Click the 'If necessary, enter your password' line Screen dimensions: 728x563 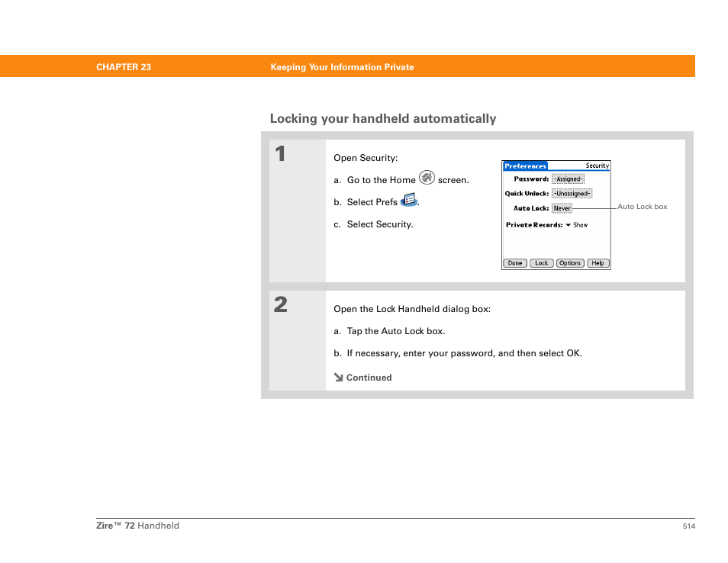464,353
